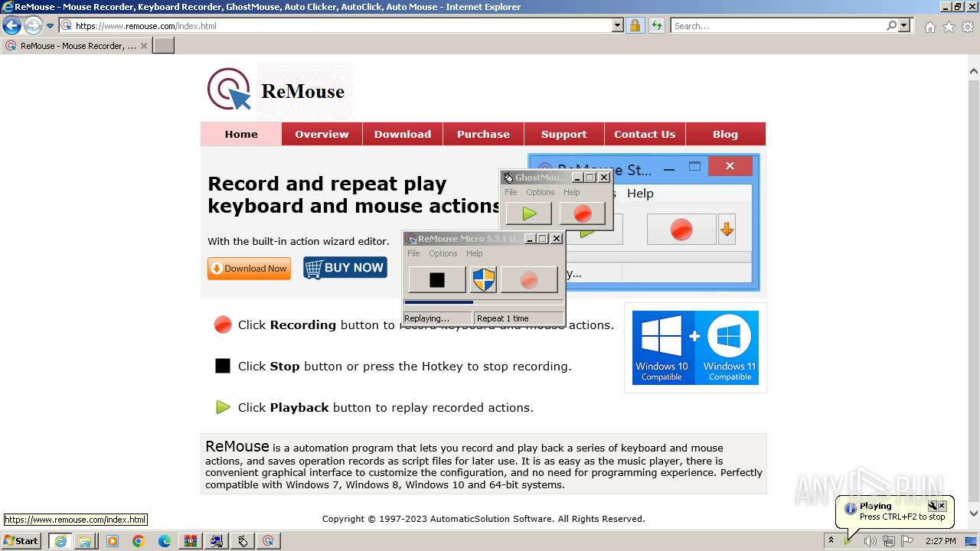Click the red Record button in GhostMouse window
Viewport: 980px width, 551px height.
click(583, 214)
